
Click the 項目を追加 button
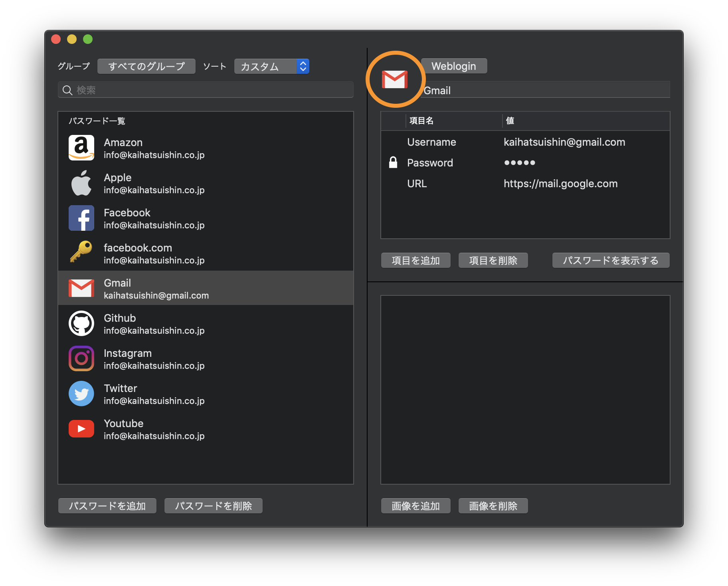(x=416, y=260)
